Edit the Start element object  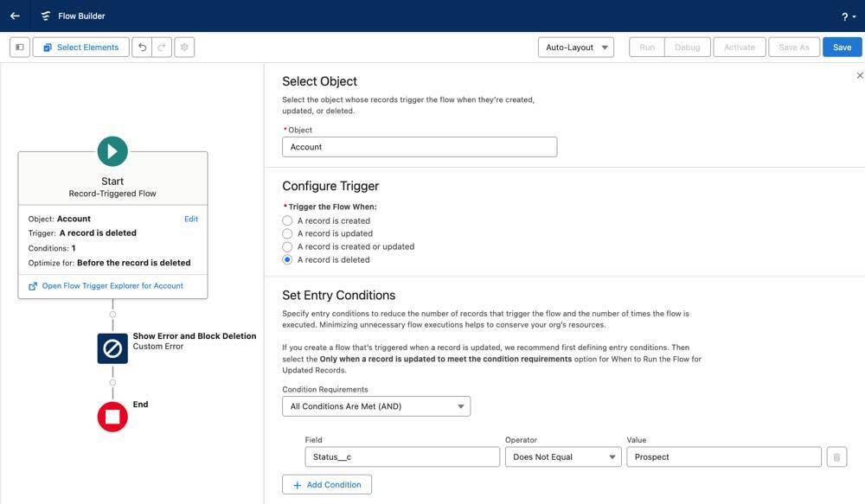tap(191, 219)
